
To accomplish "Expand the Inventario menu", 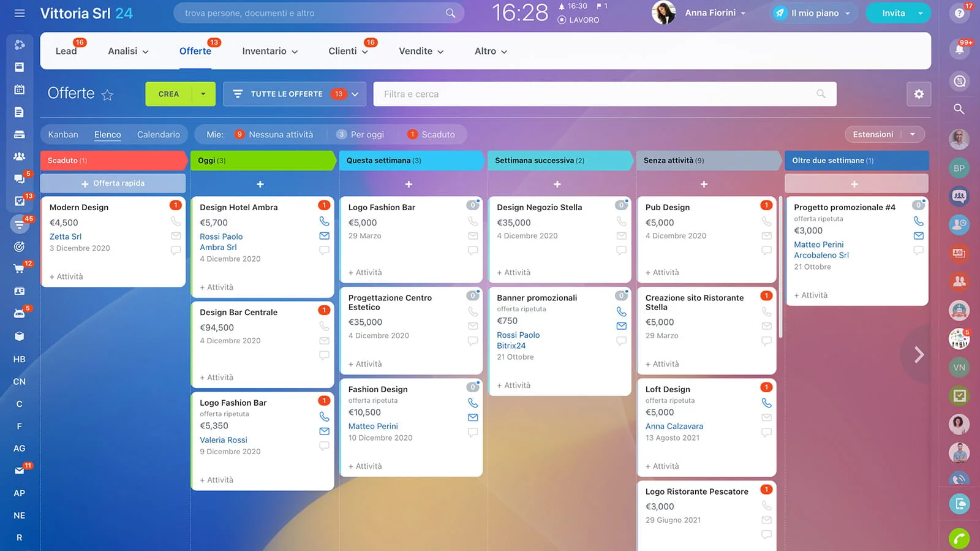I will coord(270,51).
